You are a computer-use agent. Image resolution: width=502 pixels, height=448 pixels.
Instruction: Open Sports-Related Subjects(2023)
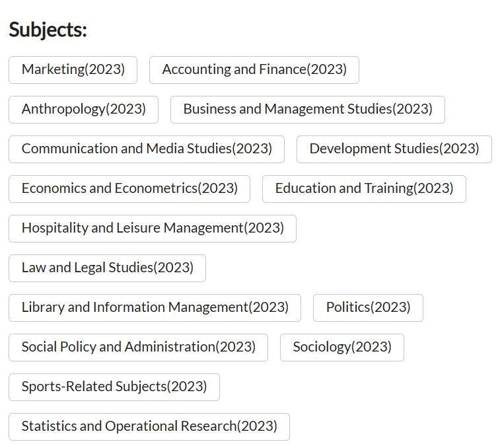click(x=114, y=387)
